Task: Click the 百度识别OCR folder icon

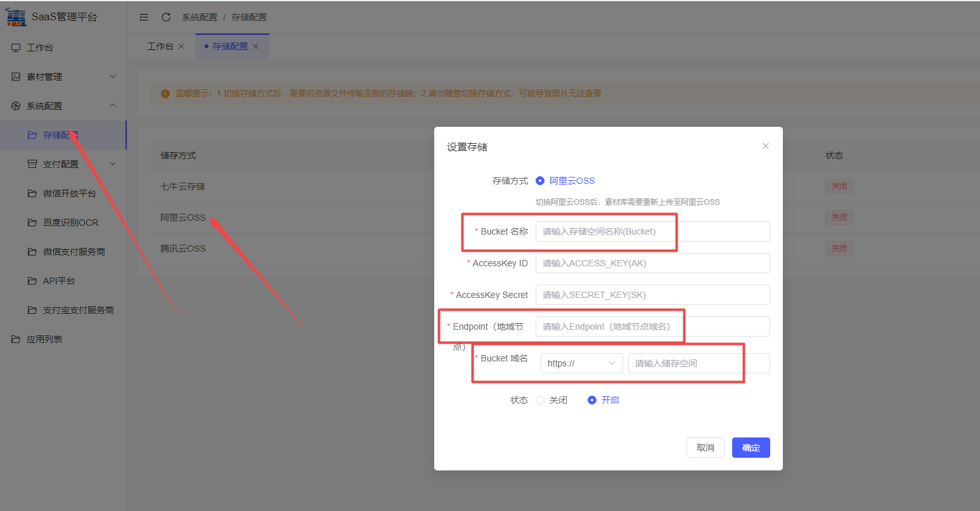Action: [x=32, y=223]
